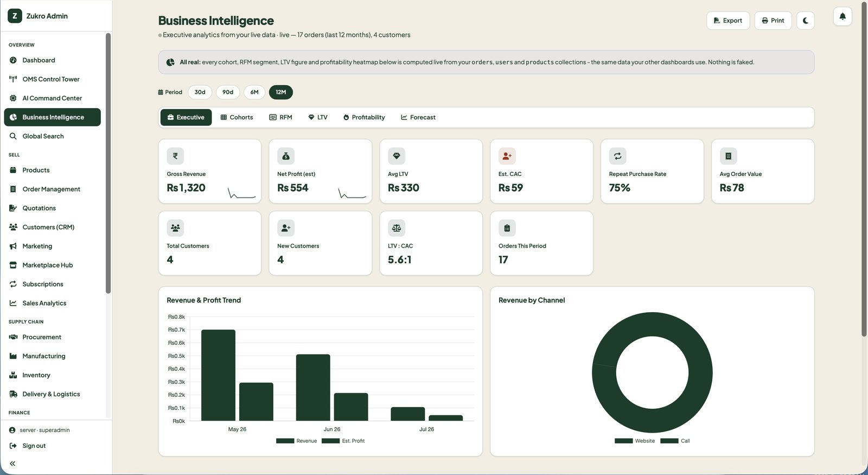This screenshot has width=868, height=475.
Task: Click the sidebar scrollbar thumb
Action: (x=108, y=163)
